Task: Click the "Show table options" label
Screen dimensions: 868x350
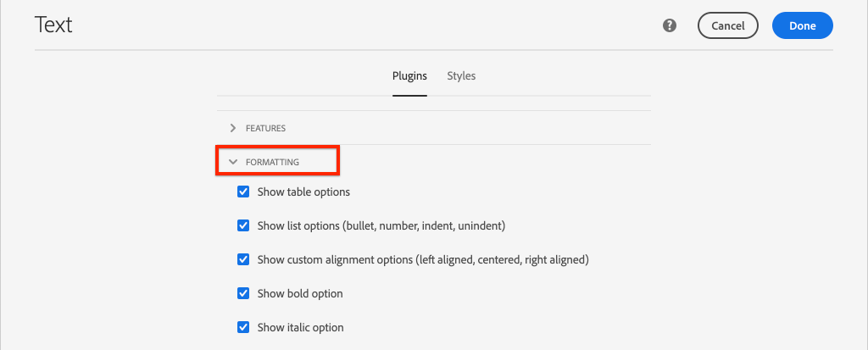Action: tap(303, 192)
